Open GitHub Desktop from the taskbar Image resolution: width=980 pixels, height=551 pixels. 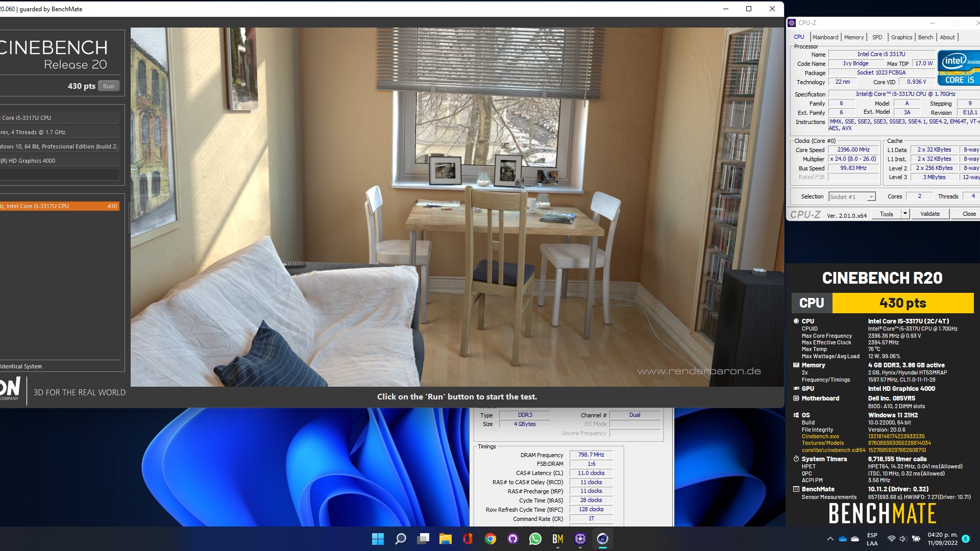point(513,539)
